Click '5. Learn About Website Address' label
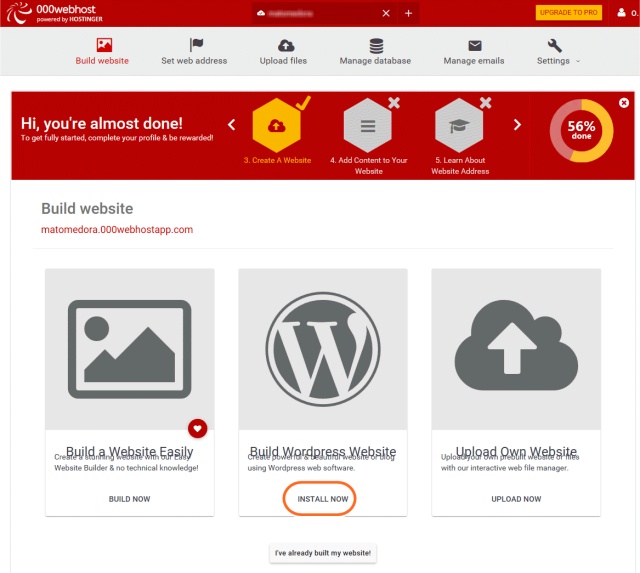Viewport: 640px width, 573px height. [460, 166]
